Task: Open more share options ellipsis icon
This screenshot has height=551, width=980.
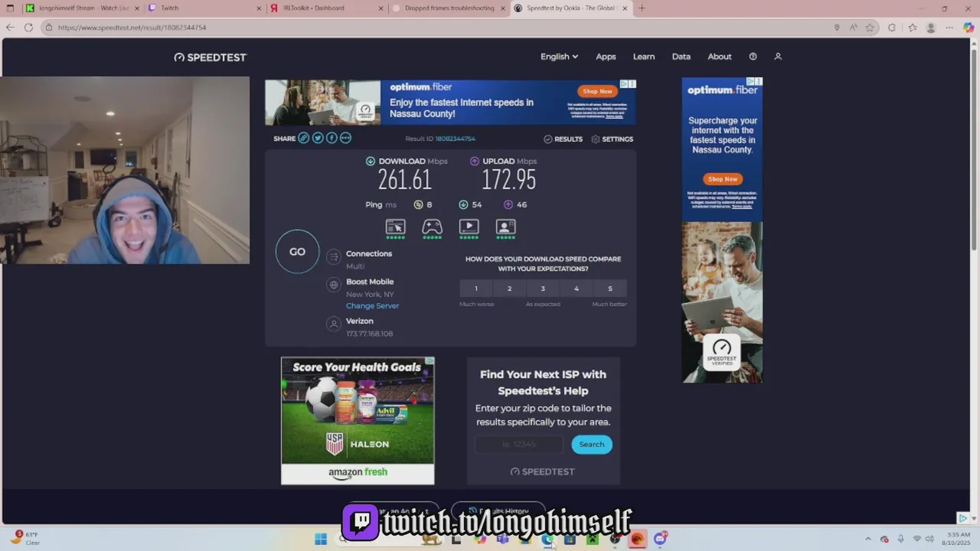Action: pos(345,139)
